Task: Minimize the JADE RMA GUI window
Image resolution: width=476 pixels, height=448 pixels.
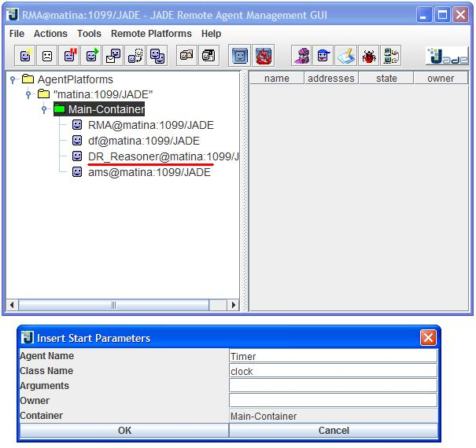Action: coord(424,15)
